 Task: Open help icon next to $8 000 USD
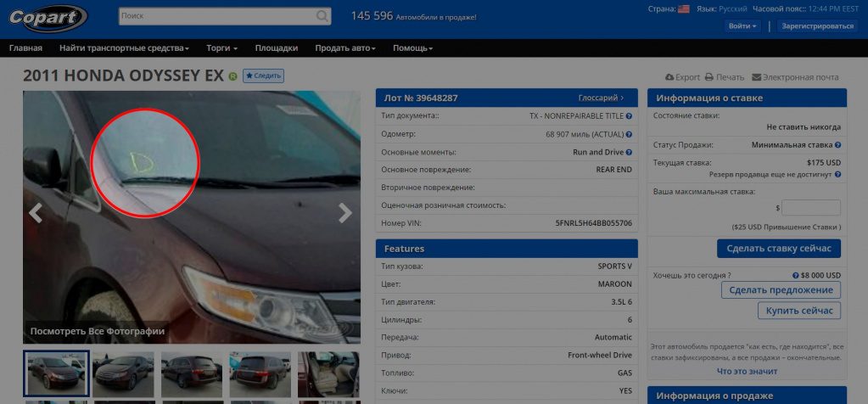(796, 275)
